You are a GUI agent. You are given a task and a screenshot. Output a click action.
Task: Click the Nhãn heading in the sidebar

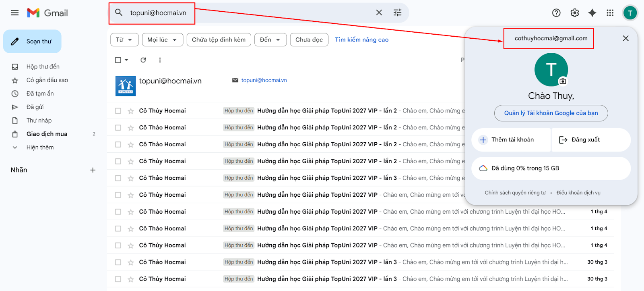19,170
